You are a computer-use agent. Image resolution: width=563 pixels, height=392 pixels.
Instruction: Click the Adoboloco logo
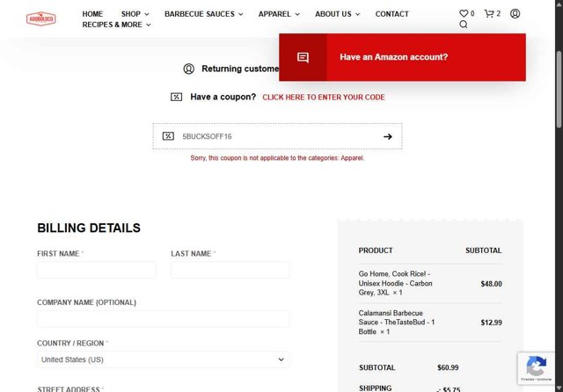pos(41,18)
